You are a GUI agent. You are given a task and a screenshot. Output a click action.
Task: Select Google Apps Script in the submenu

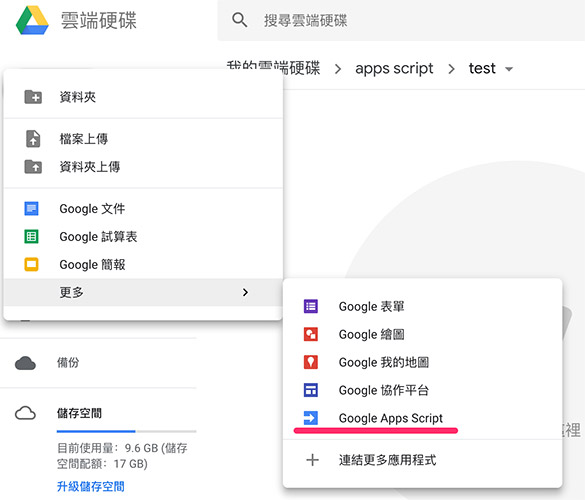[x=422, y=418]
